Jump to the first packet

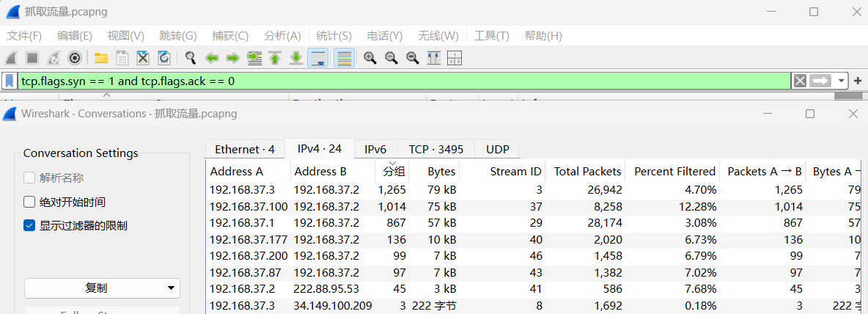275,58
